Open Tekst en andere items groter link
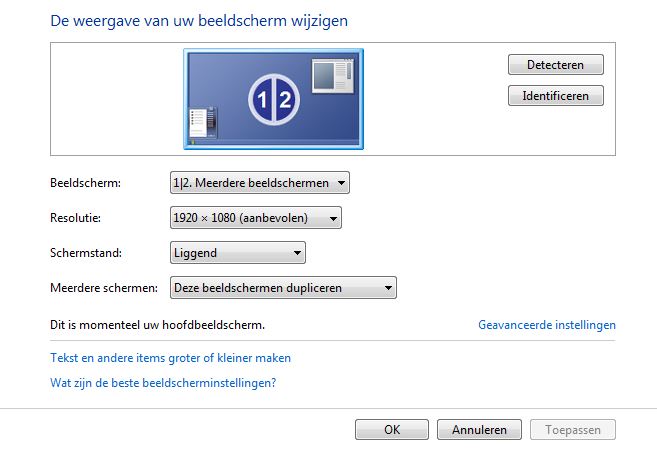 (170, 358)
